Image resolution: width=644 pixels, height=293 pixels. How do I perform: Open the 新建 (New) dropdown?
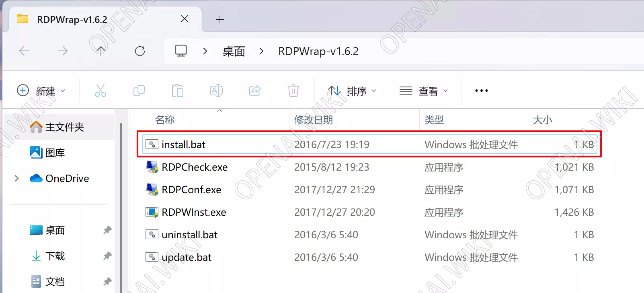[41, 91]
